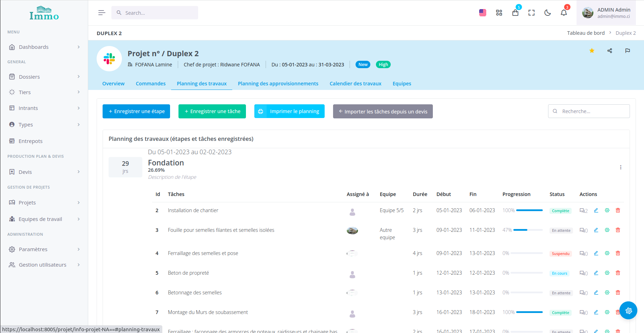The width and height of the screenshot is (644, 333).
Task: Open comments icon on Installation de chantier row
Action: [x=583, y=211]
